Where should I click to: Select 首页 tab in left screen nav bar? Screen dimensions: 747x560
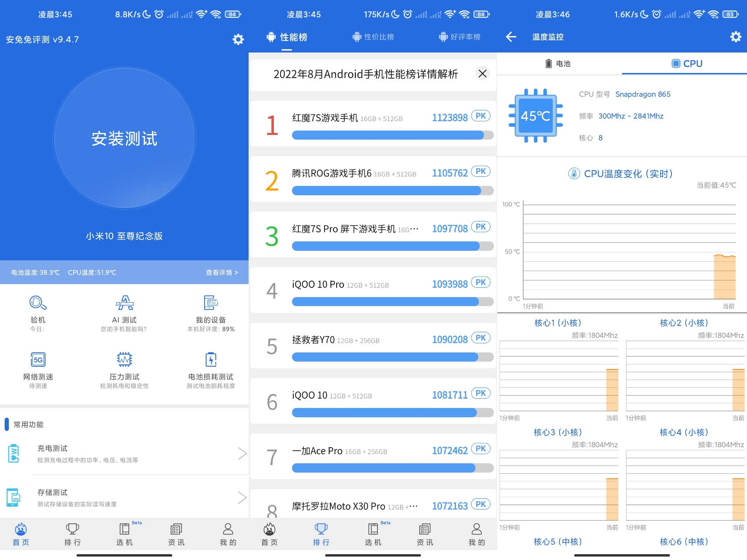coord(21,534)
